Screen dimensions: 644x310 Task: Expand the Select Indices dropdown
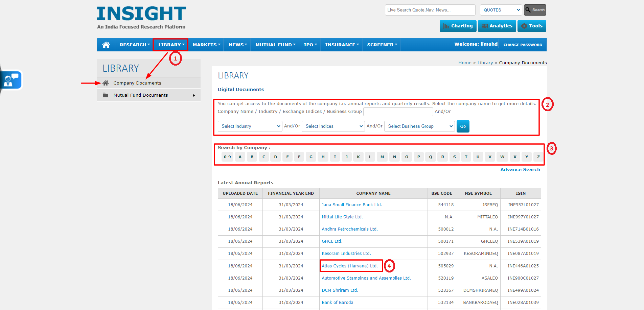(x=333, y=126)
